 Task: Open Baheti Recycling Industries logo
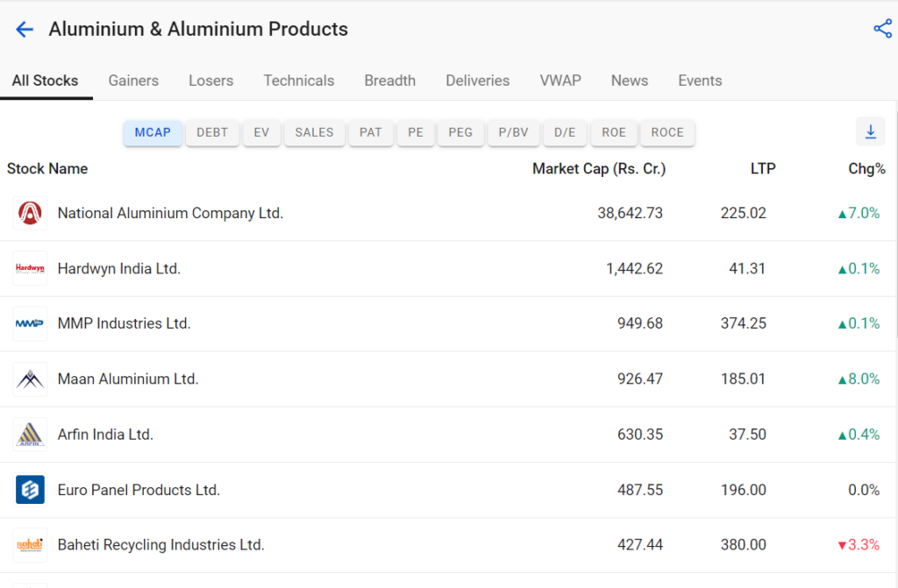30,544
